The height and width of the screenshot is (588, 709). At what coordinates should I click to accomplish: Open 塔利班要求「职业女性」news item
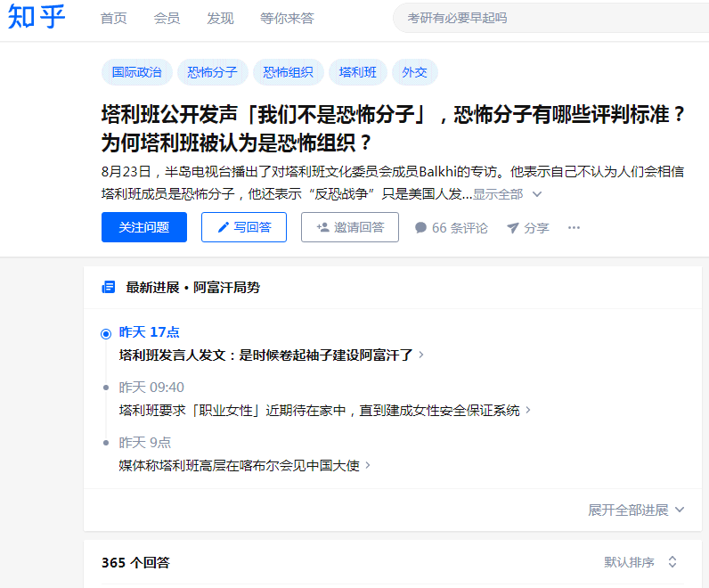(x=319, y=410)
